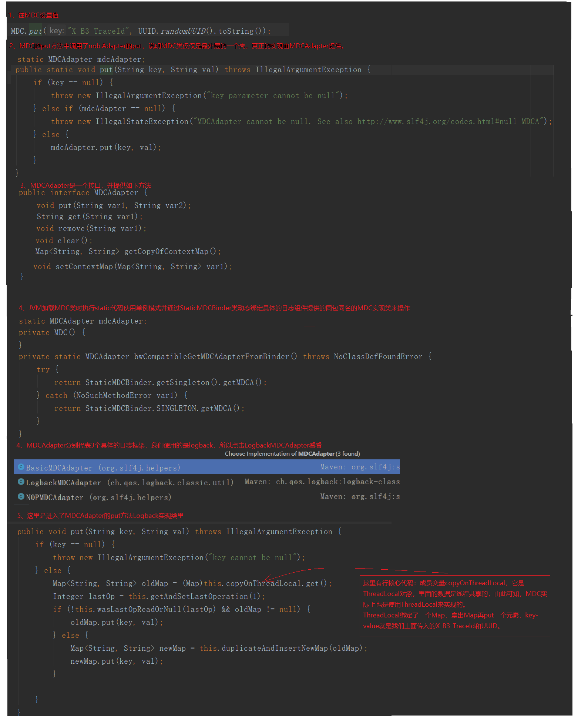
Task: Click 'getAndSetLastOperation(1)' call
Action: (205, 596)
